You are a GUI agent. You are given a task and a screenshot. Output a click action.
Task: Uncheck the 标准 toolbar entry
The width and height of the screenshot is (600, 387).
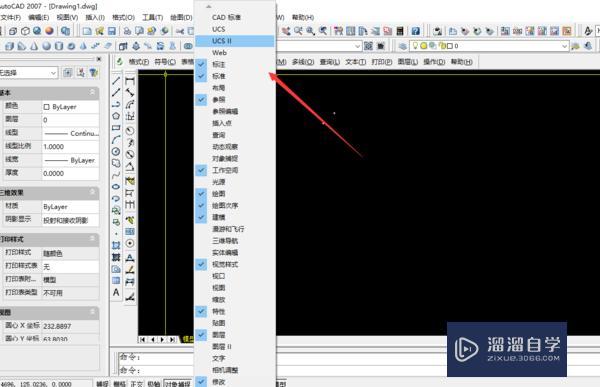pos(235,76)
